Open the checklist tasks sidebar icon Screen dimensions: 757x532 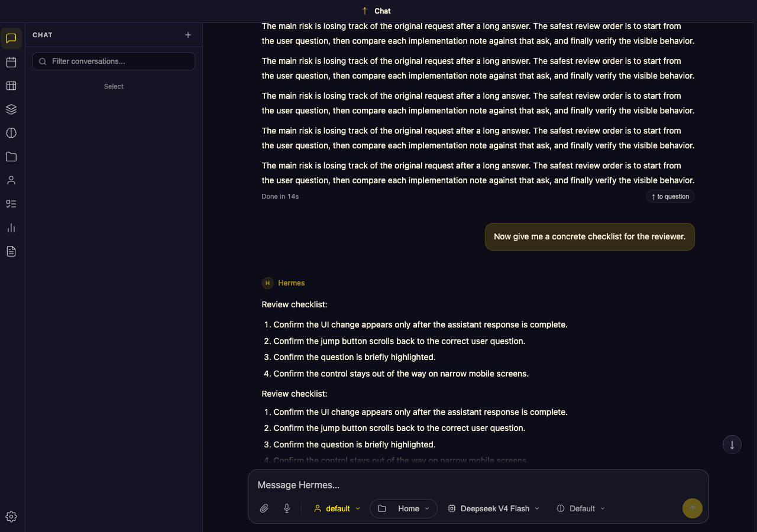(11, 204)
